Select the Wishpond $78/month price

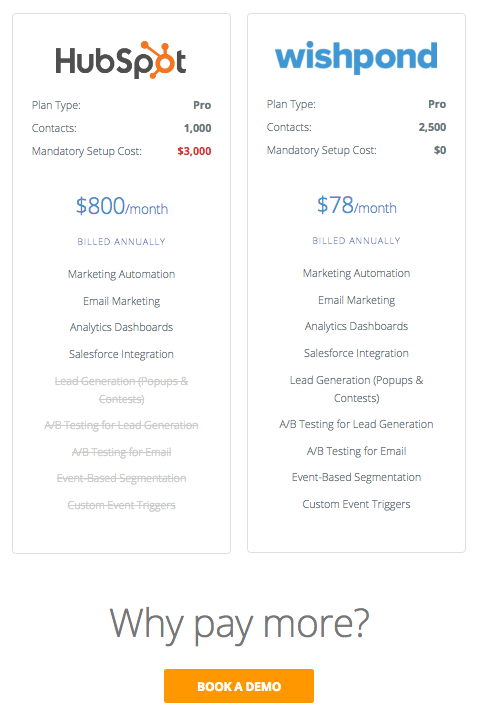point(356,205)
